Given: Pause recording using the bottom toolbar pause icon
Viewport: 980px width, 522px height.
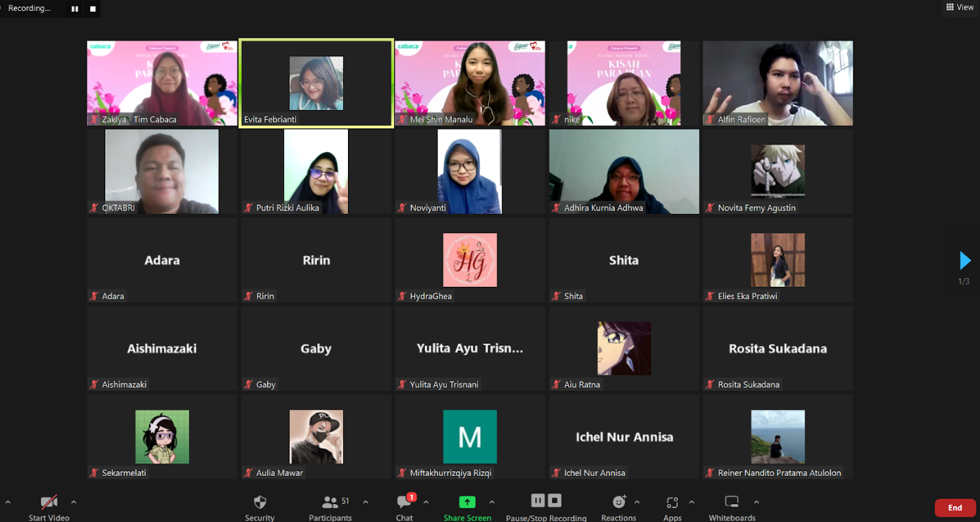Looking at the screenshot, I should 538,500.
